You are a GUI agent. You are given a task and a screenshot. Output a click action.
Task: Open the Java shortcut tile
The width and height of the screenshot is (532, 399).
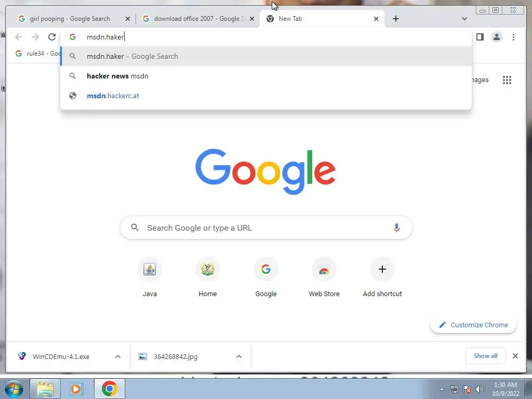150,278
